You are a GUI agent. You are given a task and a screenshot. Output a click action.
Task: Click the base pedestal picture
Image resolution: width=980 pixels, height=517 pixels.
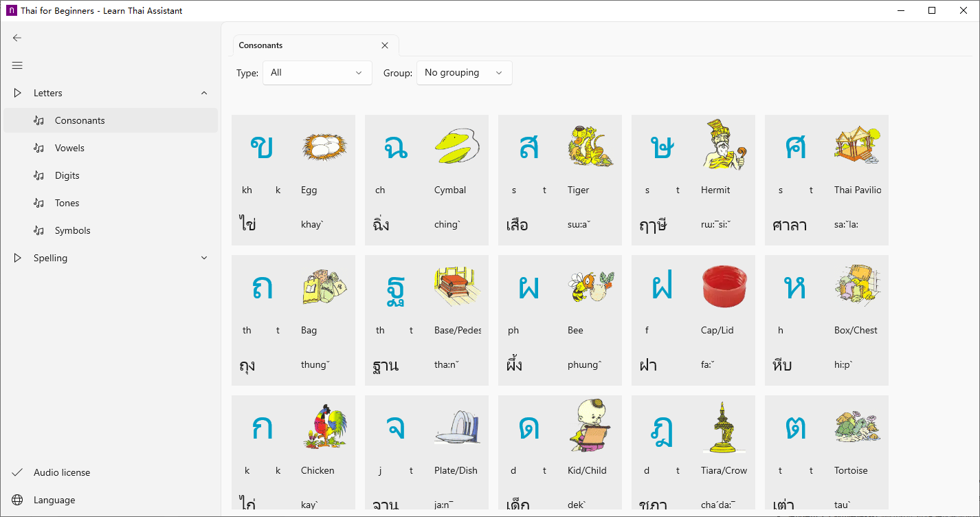(457, 287)
